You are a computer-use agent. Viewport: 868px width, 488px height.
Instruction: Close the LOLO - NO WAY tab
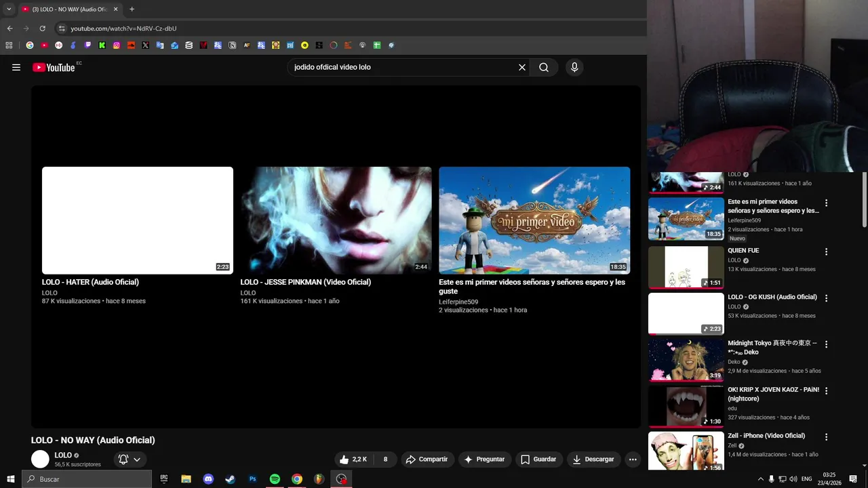point(115,9)
